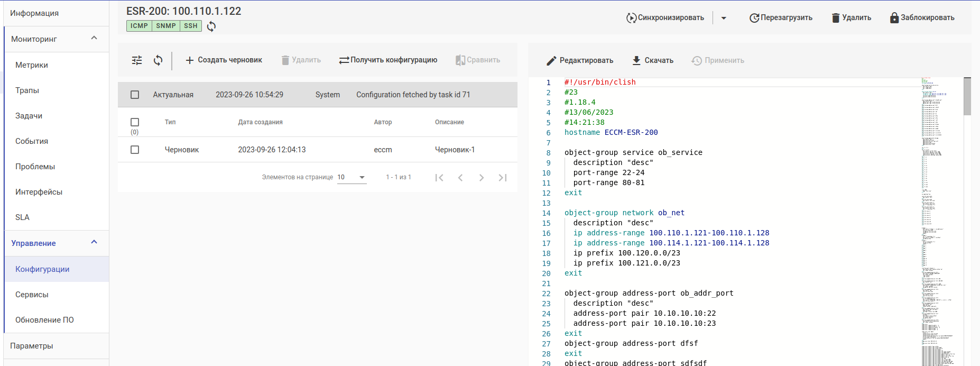Select the Актуальная configuration checkbox
The height and width of the screenshot is (366, 980).
[135, 95]
